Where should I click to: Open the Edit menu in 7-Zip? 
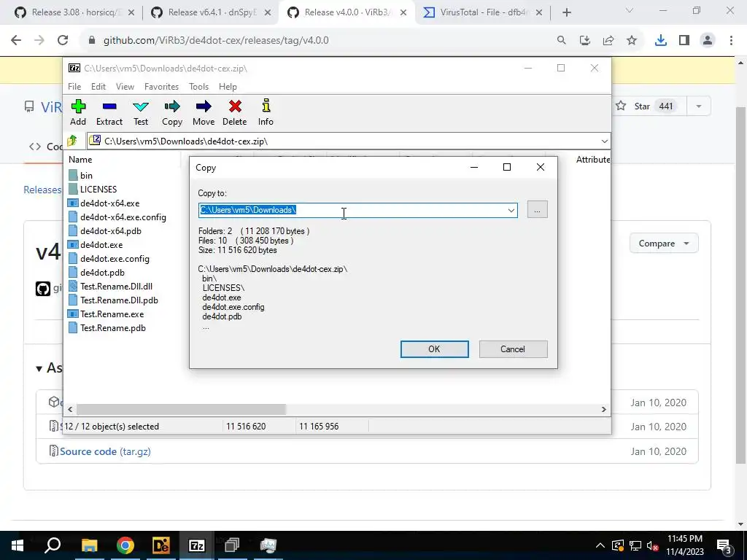(x=98, y=87)
